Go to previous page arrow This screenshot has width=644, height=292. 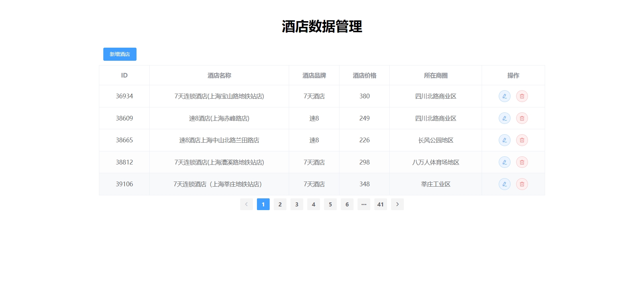[247, 204]
